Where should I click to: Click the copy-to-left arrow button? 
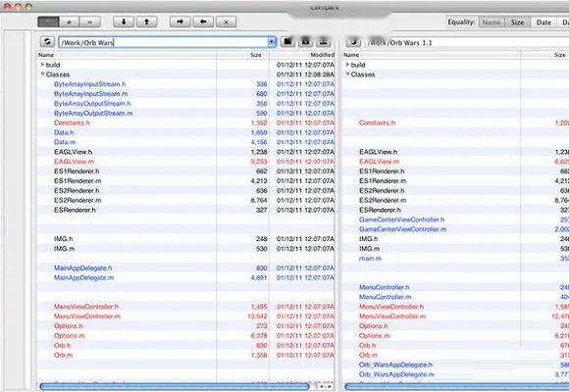point(203,22)
